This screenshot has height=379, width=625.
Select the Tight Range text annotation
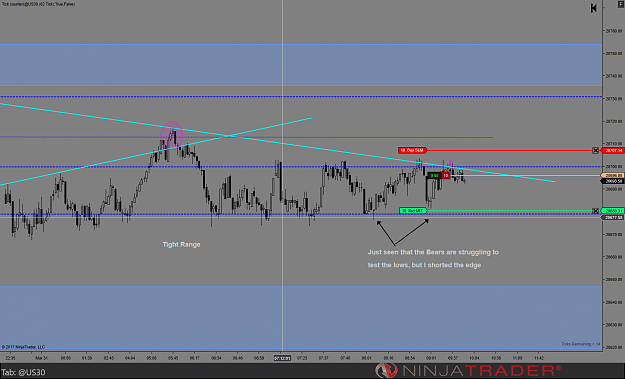[181, 244]
